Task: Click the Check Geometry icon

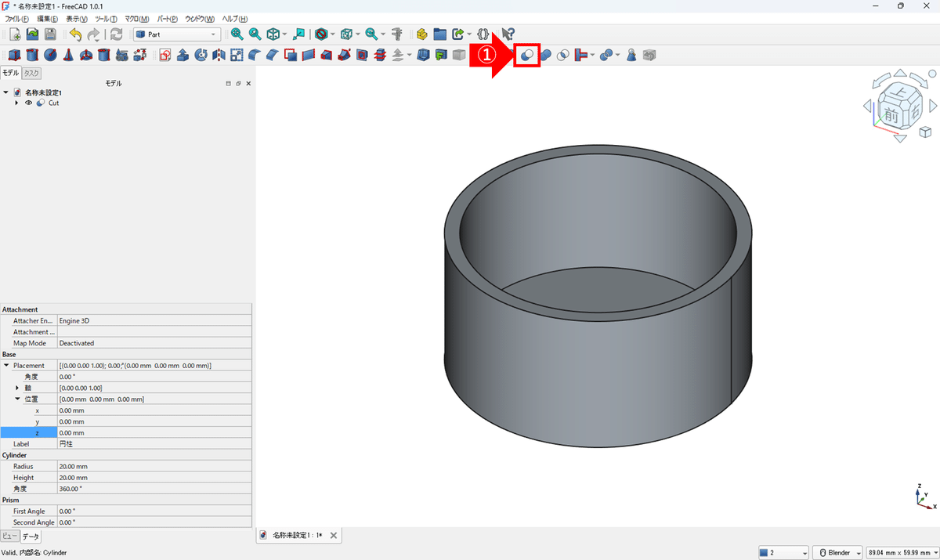Action: [x=631, y=55]
